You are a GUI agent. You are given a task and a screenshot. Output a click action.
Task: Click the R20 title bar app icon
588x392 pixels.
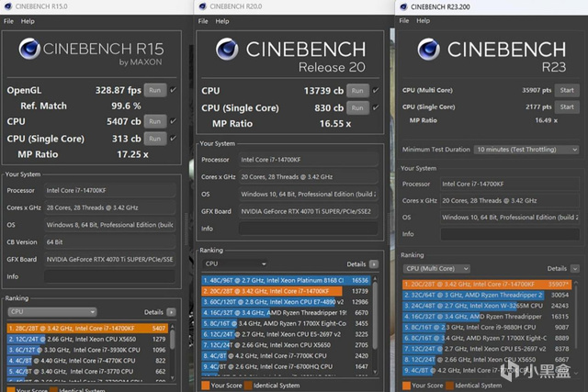coord(203,6)
